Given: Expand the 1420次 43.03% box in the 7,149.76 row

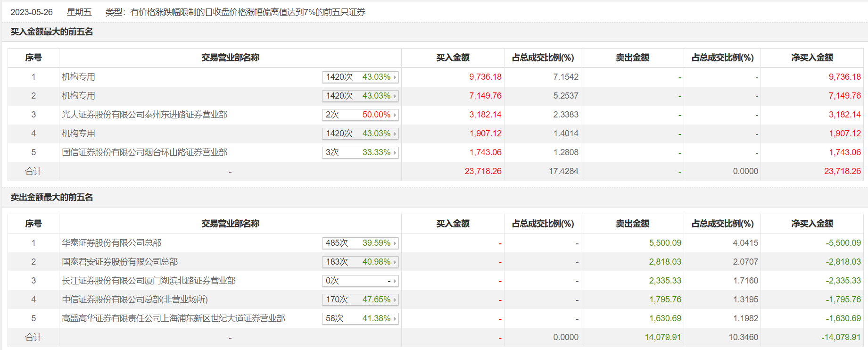Looking at the screenshot, I should tap(360, 96).
